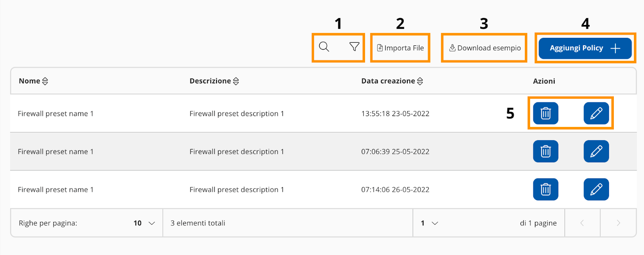Click the Aggiungi Policy button
Screen dimensions: 644x255
(x=585, y=48)
